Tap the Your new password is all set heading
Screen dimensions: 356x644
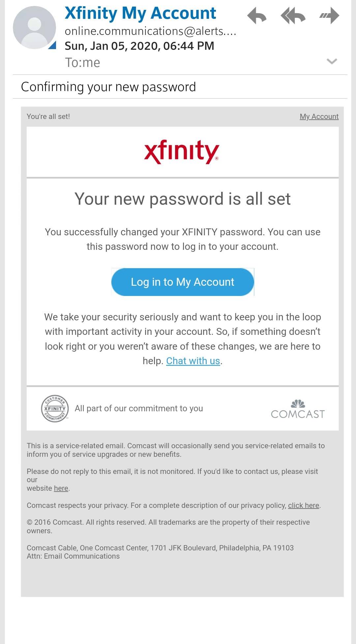(x=183, y=199)
